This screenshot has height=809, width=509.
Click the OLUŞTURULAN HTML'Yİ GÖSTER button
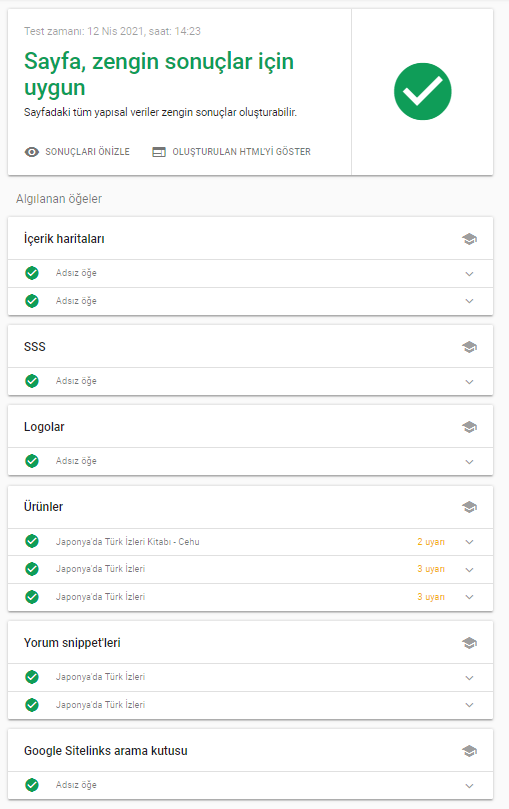click(232, 152)
